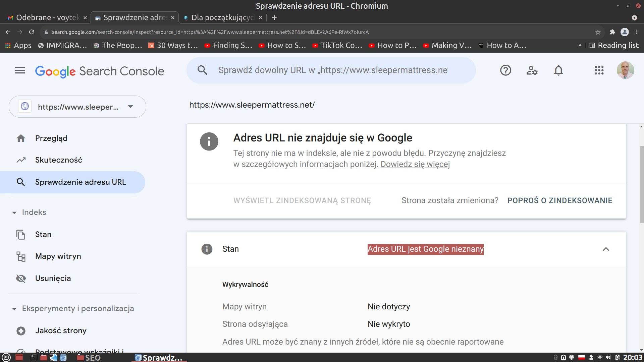Click the trend line icon beside Skuteczność

coord(21,160)
